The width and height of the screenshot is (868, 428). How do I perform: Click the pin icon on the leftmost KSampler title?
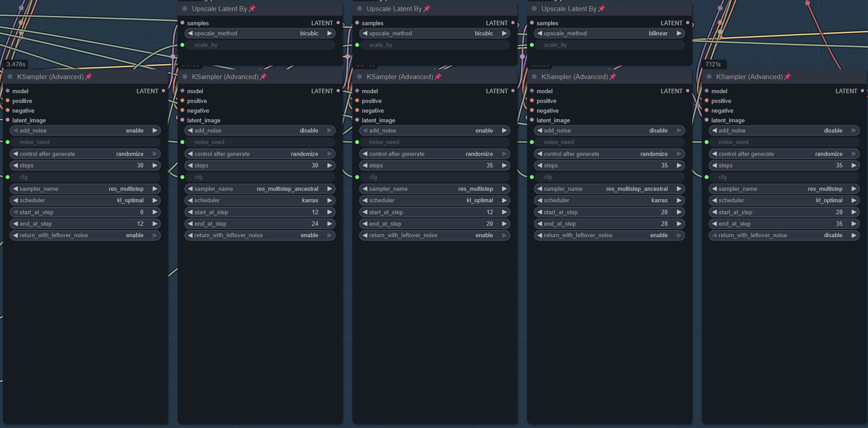coord(89,76)
